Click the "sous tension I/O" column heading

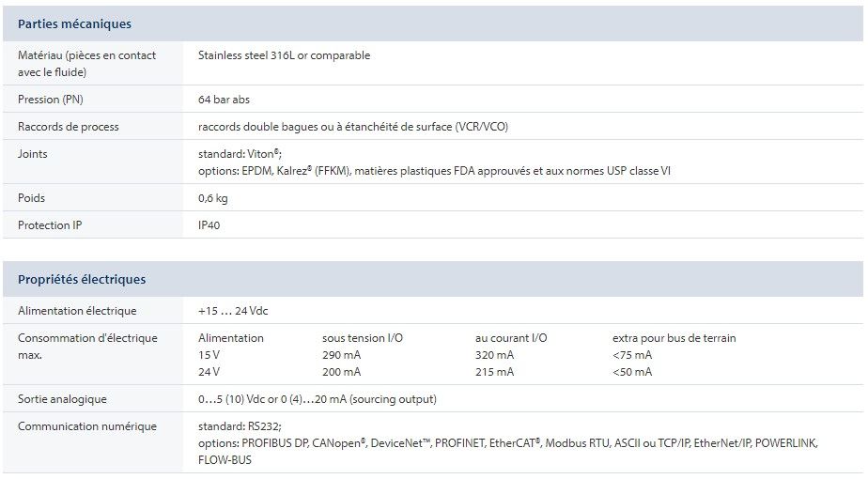(x=363, y=338)
